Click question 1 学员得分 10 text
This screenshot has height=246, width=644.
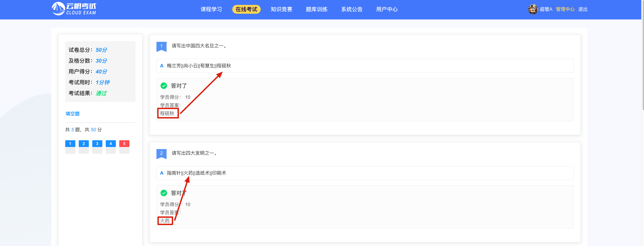[175, 97]
